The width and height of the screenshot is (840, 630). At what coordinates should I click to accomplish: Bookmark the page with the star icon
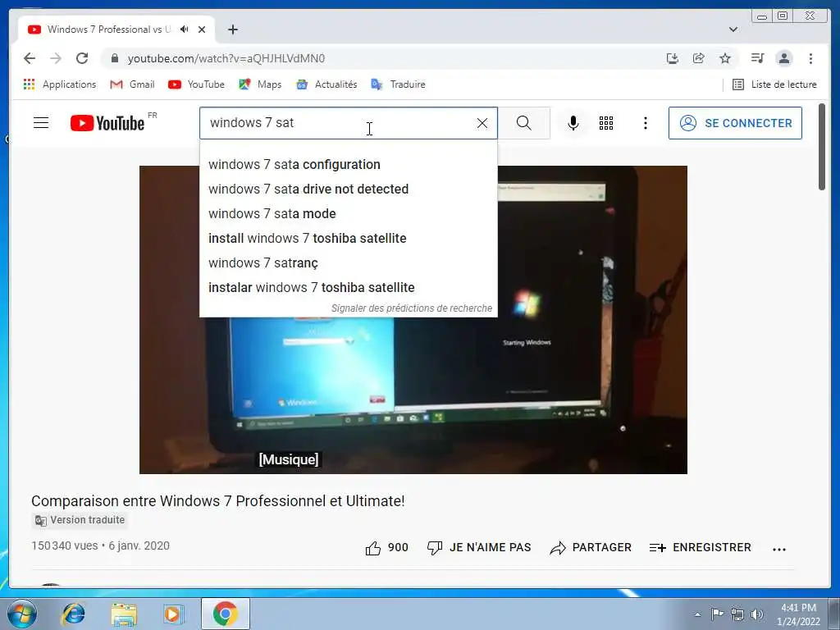pos(725,58)
